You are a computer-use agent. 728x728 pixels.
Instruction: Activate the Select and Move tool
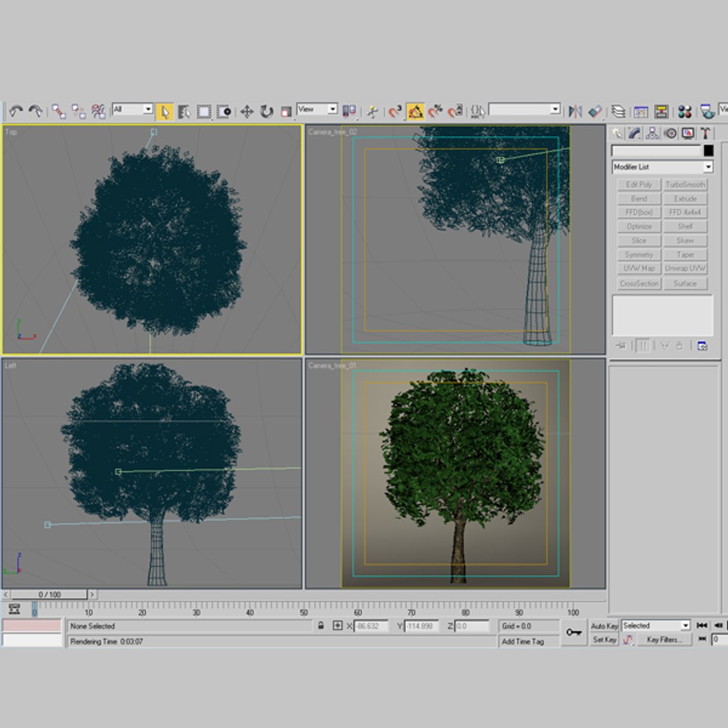point(247,111)
